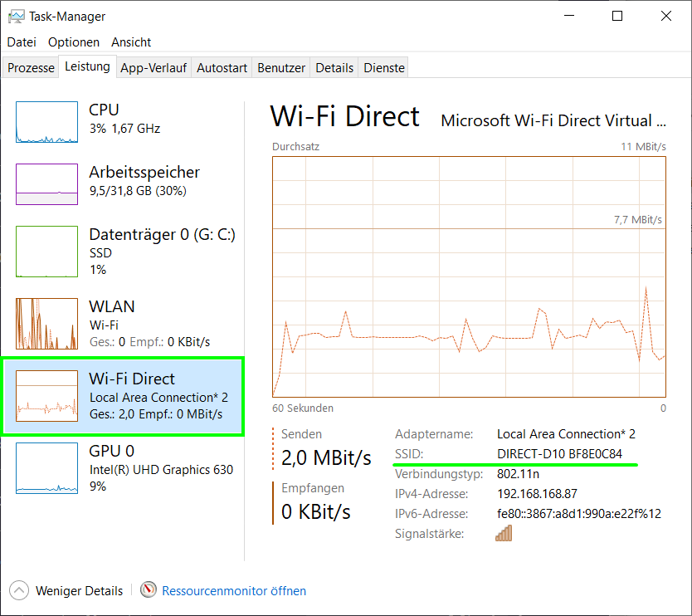Image resolution: width=692 pixels, height=616 pixels.
Task: Maximize the Task-Manager window
Action: (617, 17)
